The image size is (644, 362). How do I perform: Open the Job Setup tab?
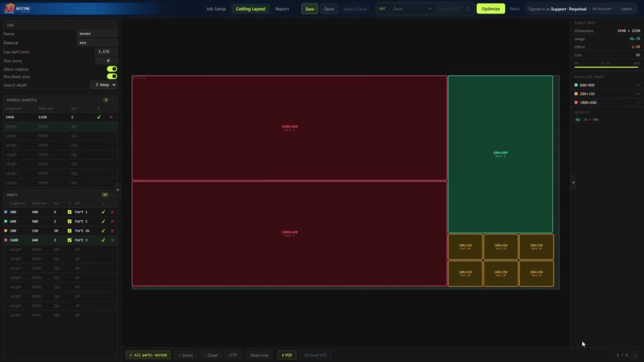(216, 9)
